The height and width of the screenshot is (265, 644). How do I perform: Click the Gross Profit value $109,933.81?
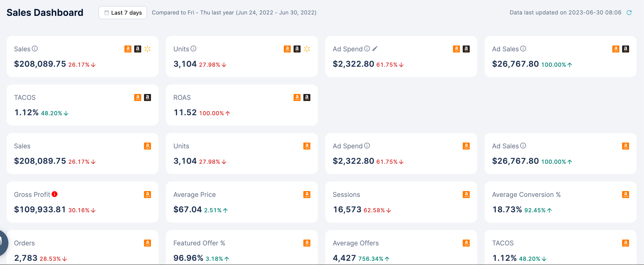click(40, 209)
